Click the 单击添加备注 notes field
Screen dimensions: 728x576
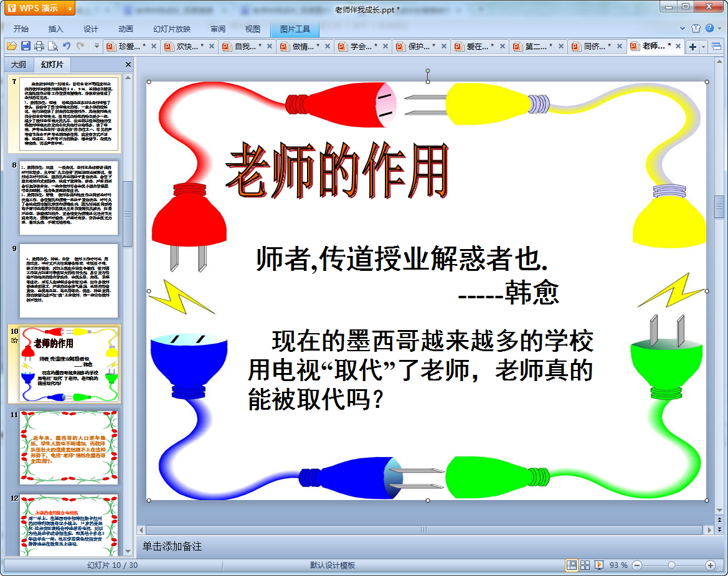430,546
